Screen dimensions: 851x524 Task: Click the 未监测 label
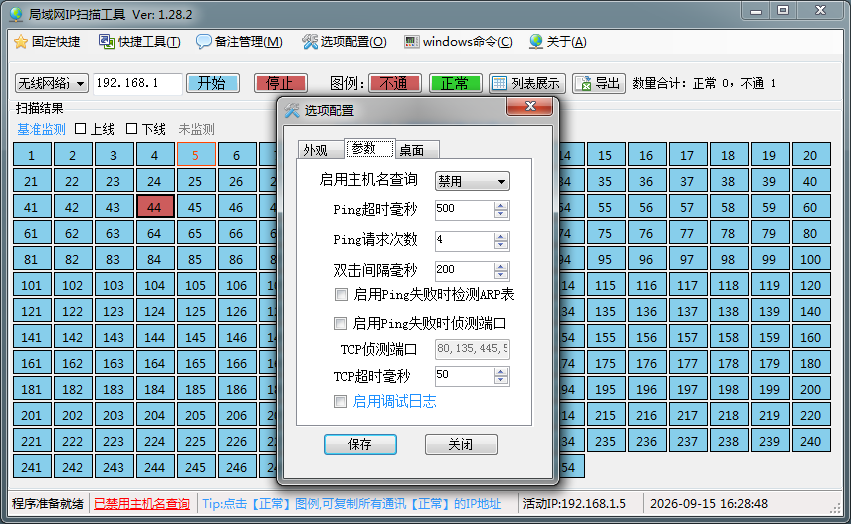196,129
